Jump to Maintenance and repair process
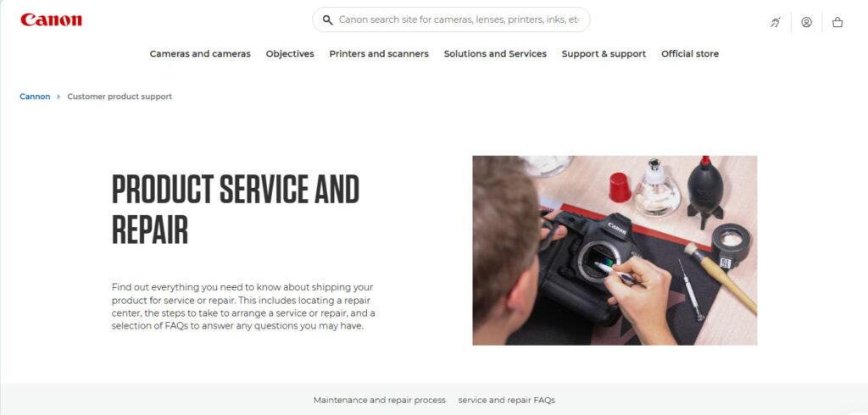 pyautogui.click(x=379, y=400)
